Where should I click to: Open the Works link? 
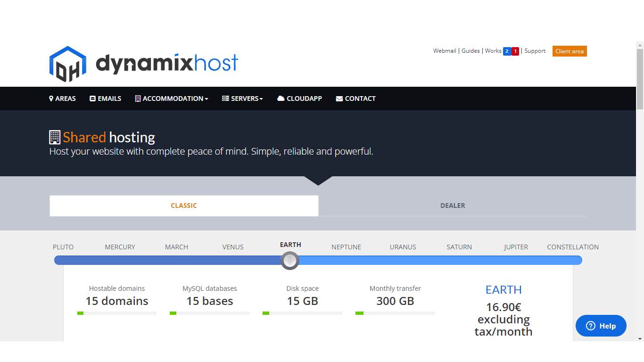click(x=493, y=51)
